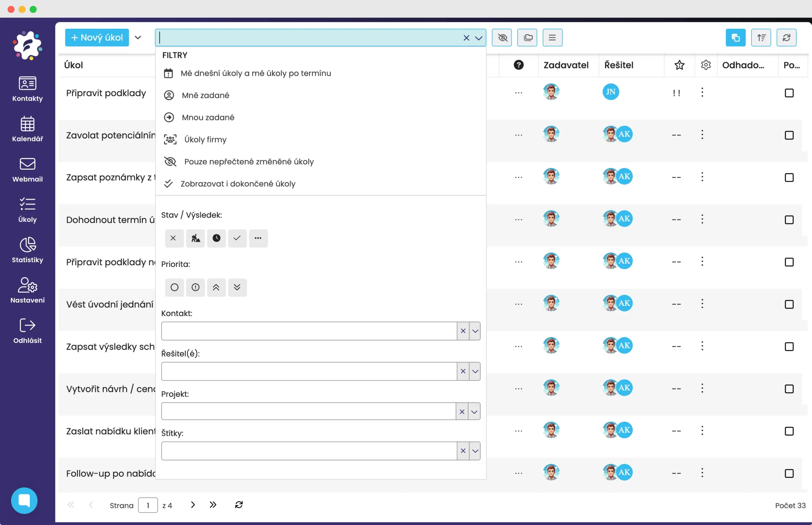Toggle unread tasks eye-slash toolbar button

coord(502,37)
